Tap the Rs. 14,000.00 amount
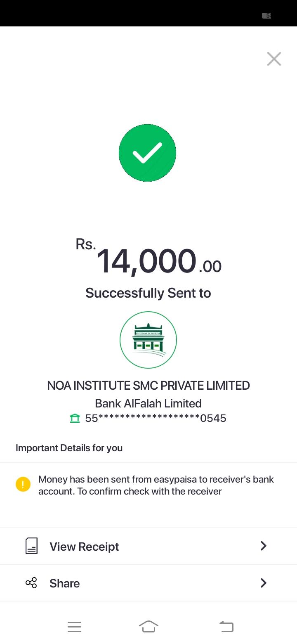 pos(148,261)
